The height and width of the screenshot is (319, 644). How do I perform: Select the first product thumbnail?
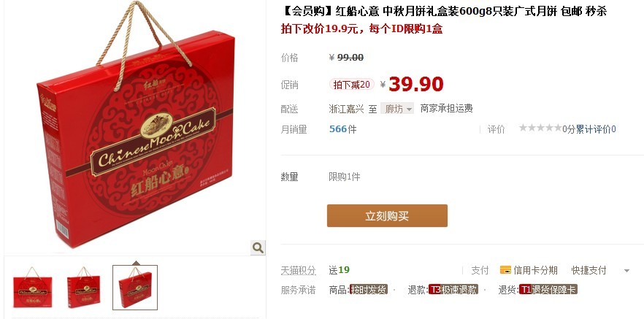[32, 288]
